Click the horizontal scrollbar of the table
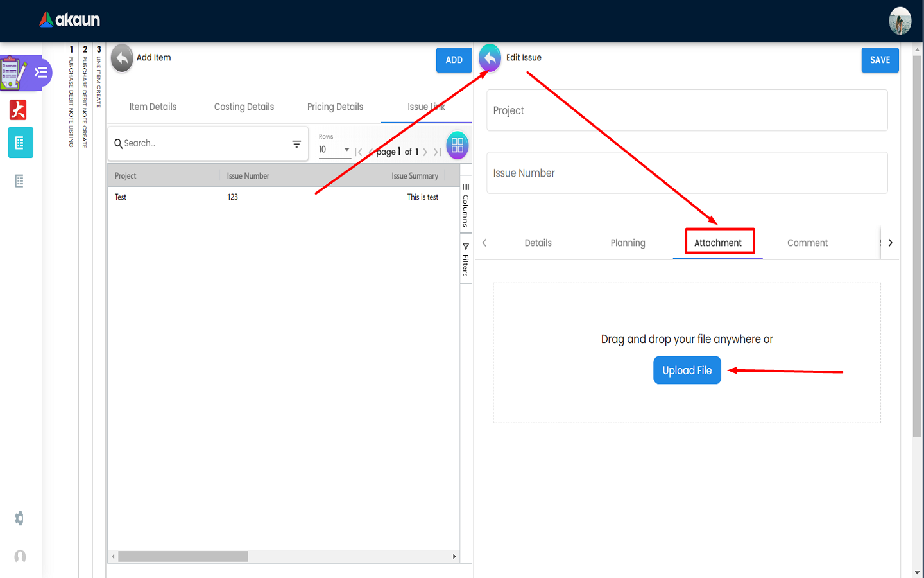 pyautogui.click(x=183, y=557)
